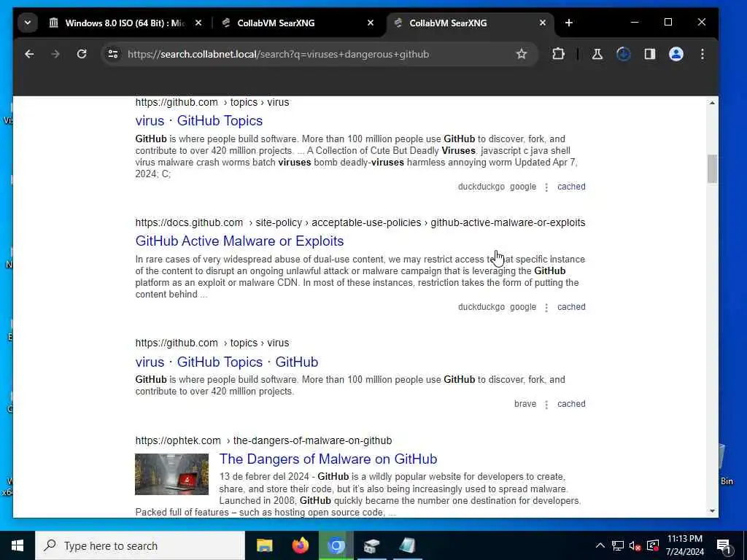
Task: Toggle the browser side panel
Action: click(x=650, y=54)
